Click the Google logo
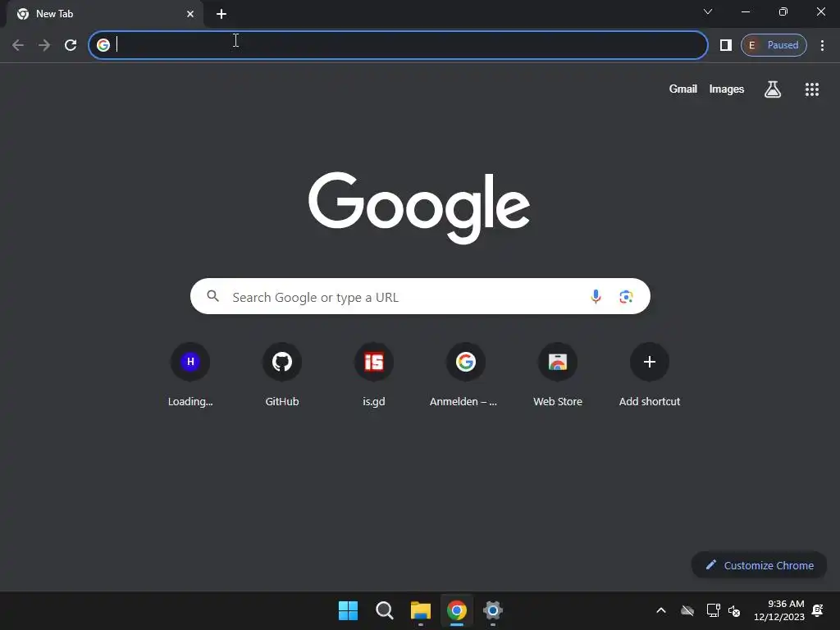This screenshot has height=630, width=840. 419,208
